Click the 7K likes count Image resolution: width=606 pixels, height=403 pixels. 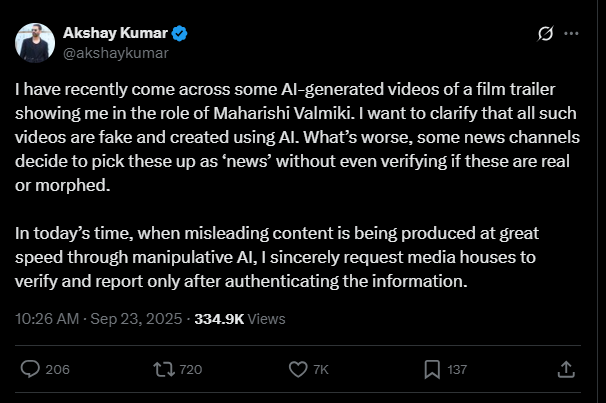click(x=320, y=369)
